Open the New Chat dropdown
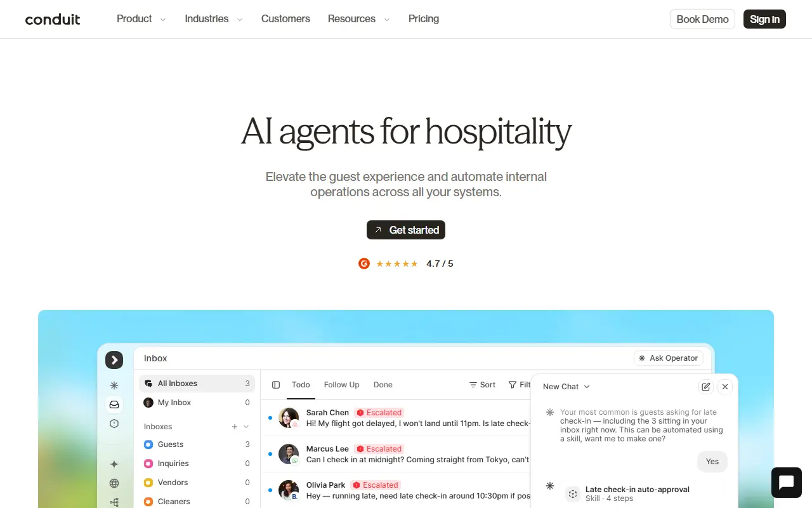Viewport: 812px width, 508px height. (566, 387)
